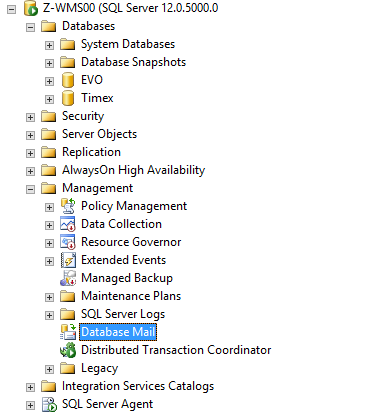
Task: Select the 'Timex' database label
Action: click(97, 98)
